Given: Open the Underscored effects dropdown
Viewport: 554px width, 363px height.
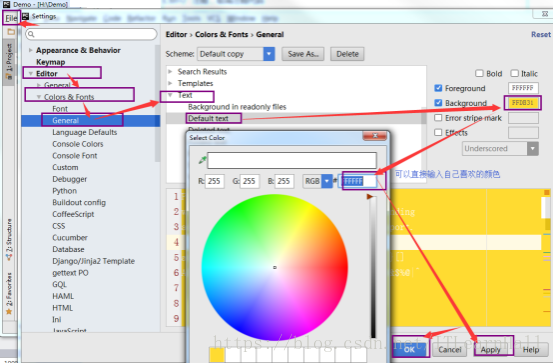Looking at the screenshot, I should click(533, 148).
